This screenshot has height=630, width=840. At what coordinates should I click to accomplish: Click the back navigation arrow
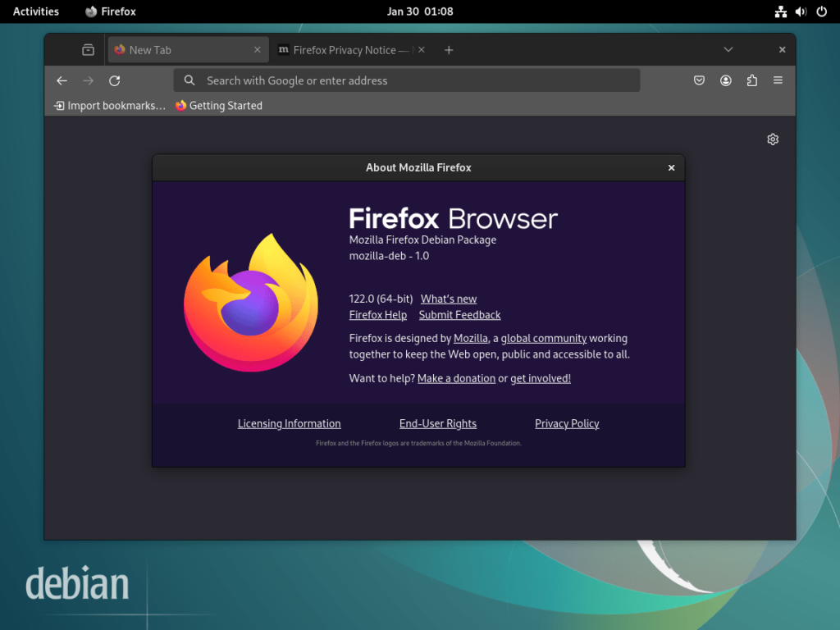coord(62,80)
